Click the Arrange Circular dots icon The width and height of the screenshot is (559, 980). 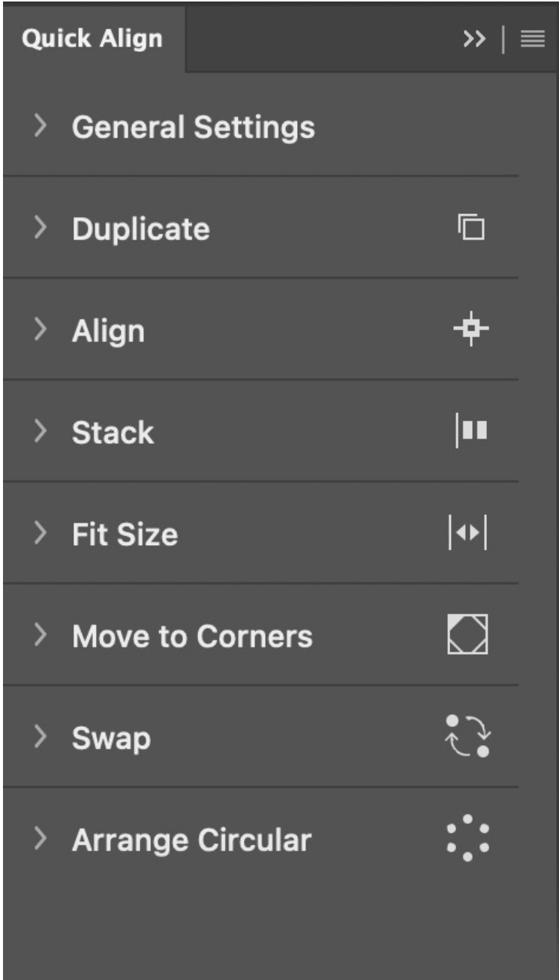[x=468, y=838]
